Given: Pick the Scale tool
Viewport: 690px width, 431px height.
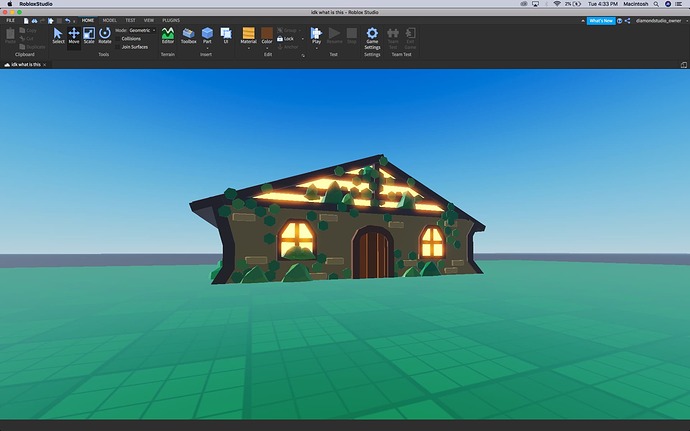Looking at the screenshot, I should click(x=89, y=36).
